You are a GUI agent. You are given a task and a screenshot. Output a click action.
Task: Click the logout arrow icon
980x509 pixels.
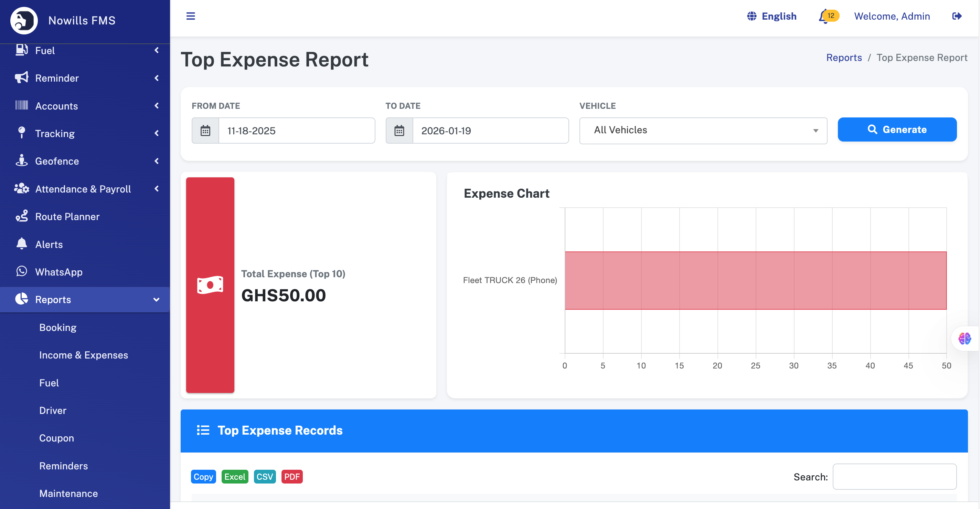click(x=956, y=16)
